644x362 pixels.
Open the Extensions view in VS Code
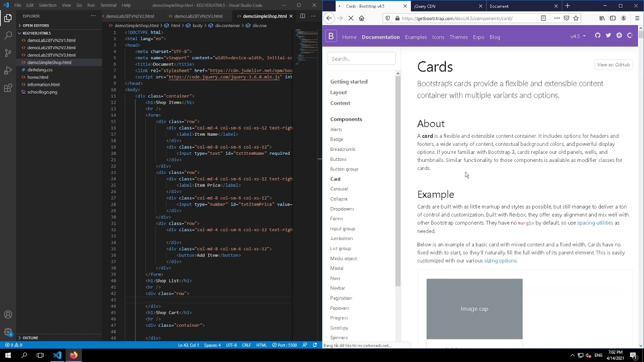(8, 88)
